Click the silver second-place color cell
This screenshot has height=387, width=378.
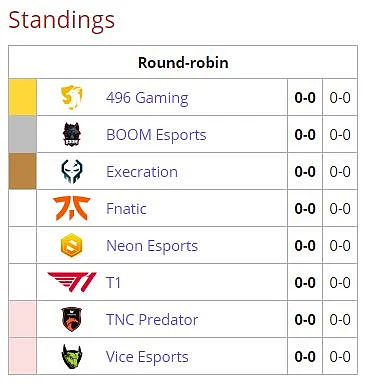coord(22,134)
